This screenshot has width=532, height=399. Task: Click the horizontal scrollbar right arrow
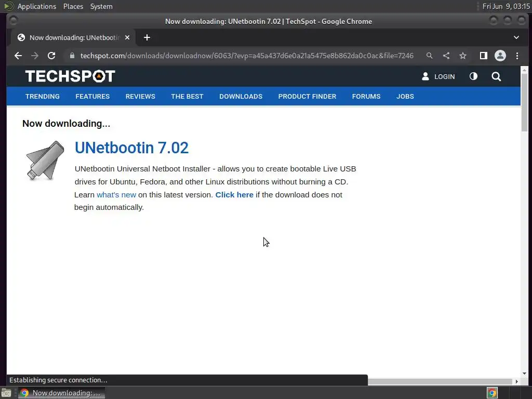(x=516, y=382)
